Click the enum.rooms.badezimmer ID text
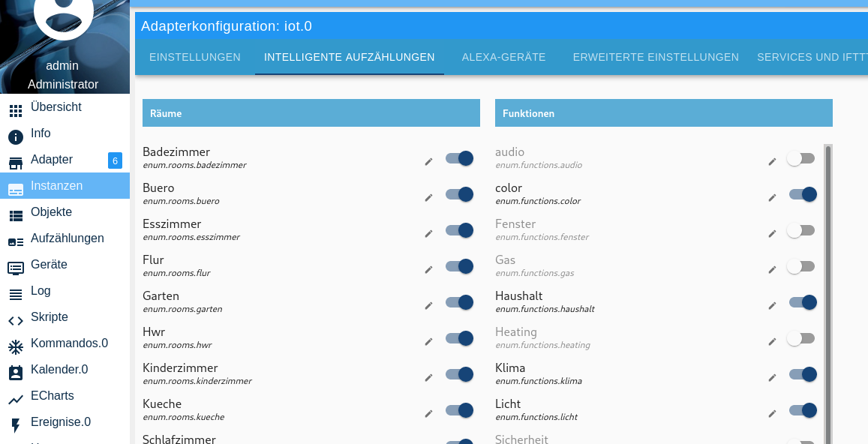 point(194,165)
